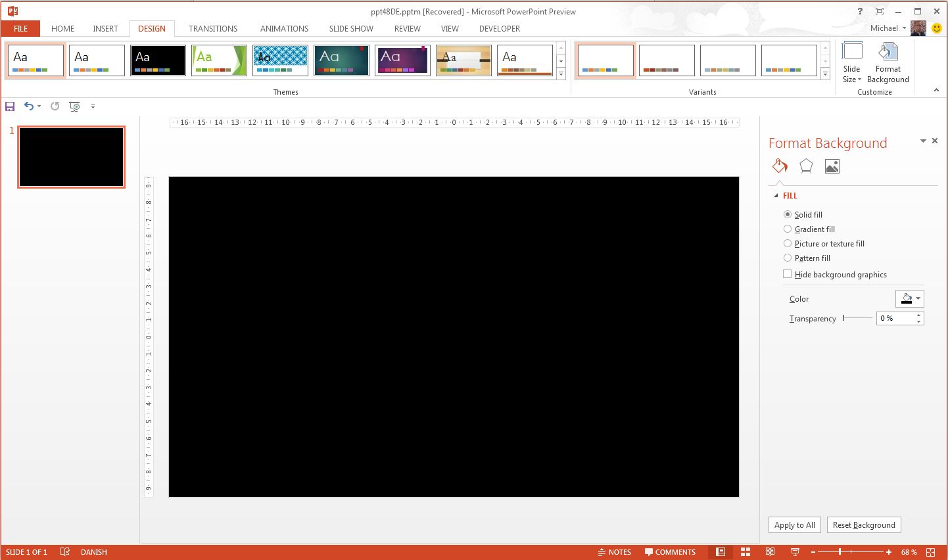Open the Slide Size dropdown

[x=851, y=63]
